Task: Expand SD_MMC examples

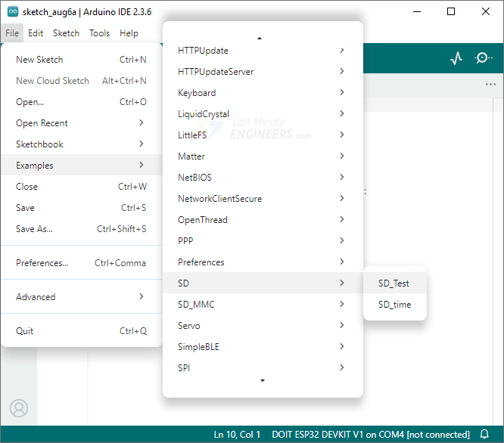Action: [x=263, y=305]
